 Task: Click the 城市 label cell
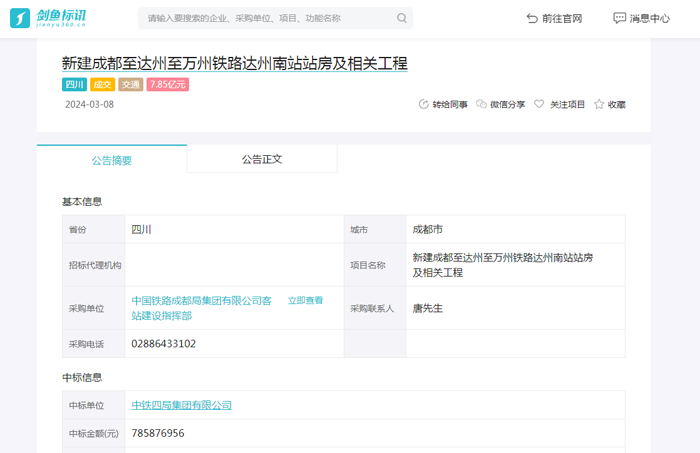point(375,229)
